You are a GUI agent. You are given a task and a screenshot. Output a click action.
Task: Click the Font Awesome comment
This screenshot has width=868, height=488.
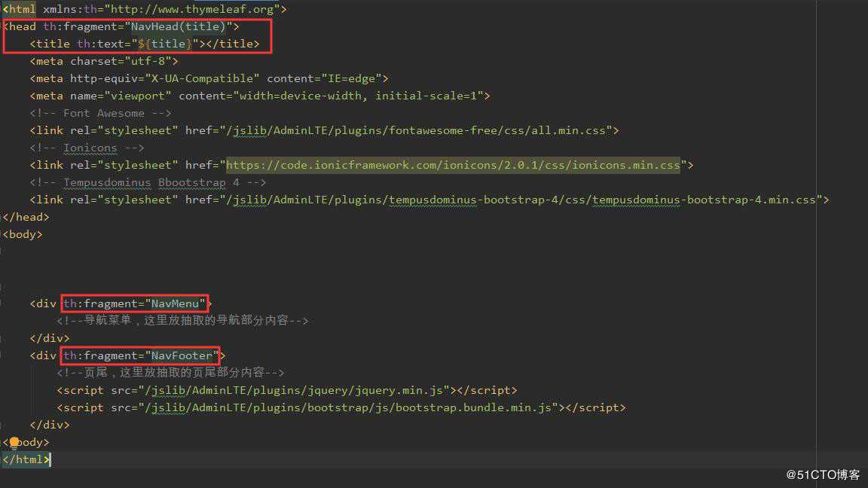[x=101, y=114]
